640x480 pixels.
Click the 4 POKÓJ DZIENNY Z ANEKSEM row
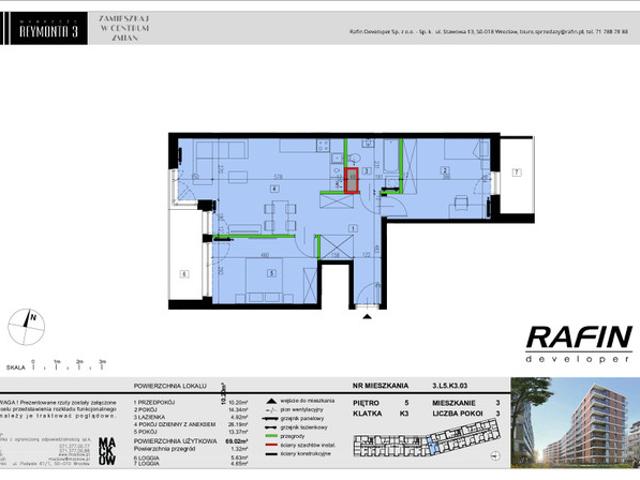tap(191, 424)
